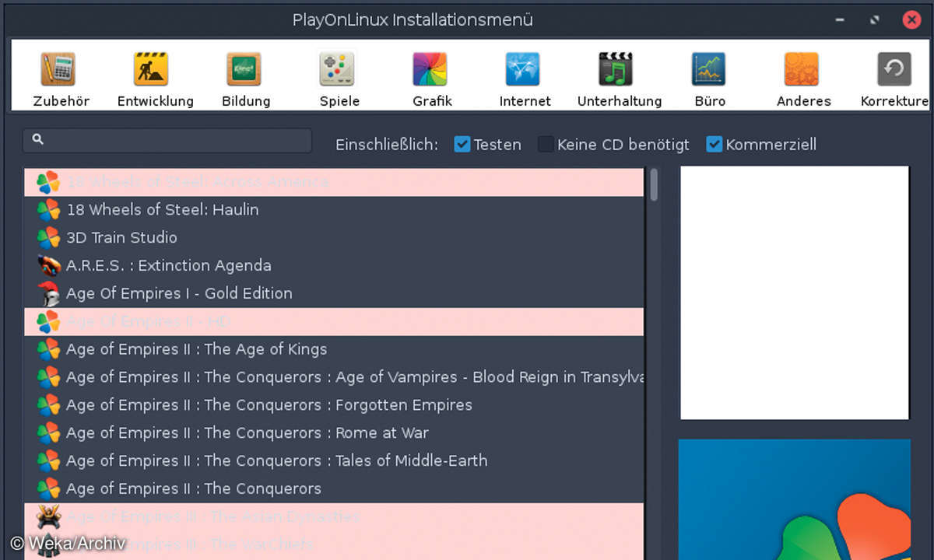Select the Bildung category icon
This screenshot has height=560, width=934.
coord(244,70)
